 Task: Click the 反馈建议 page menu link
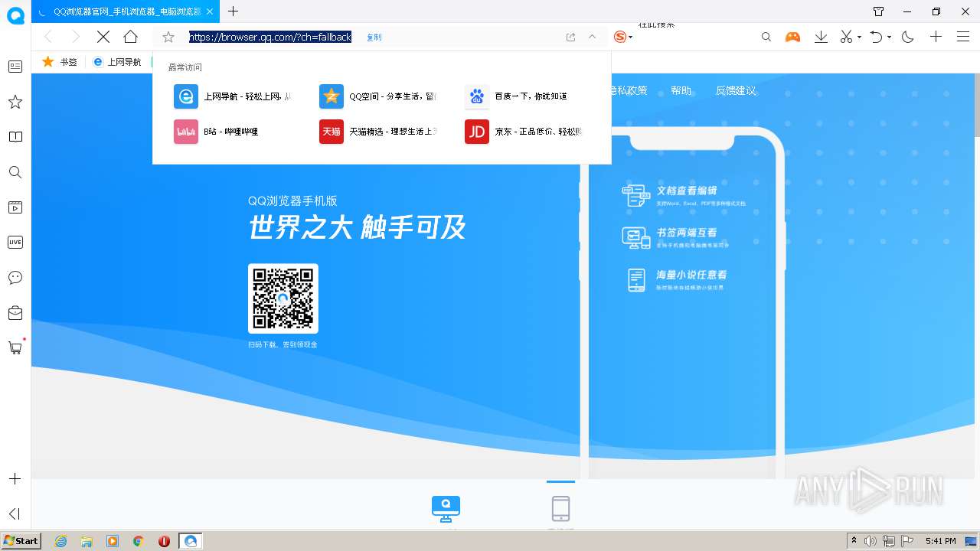point(736,90)
